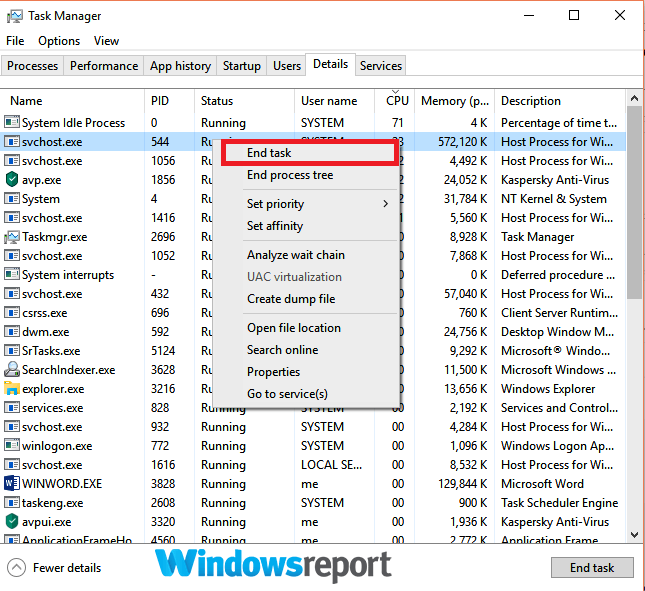Screen dimensions: 645x591
Task: Click the Microsoft Word description
Action: (542, 484)
